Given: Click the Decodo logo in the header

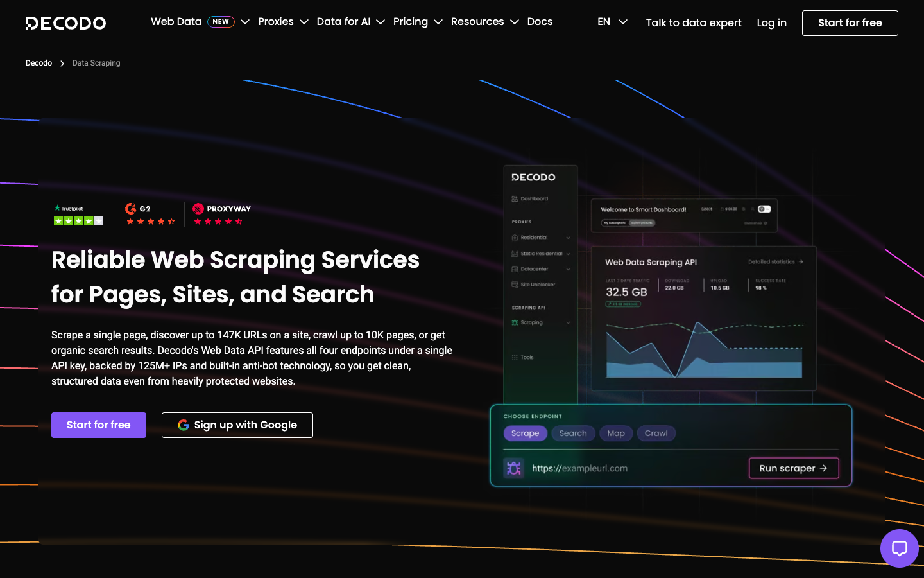Looking at the screenshot, I should coord(65,23).
